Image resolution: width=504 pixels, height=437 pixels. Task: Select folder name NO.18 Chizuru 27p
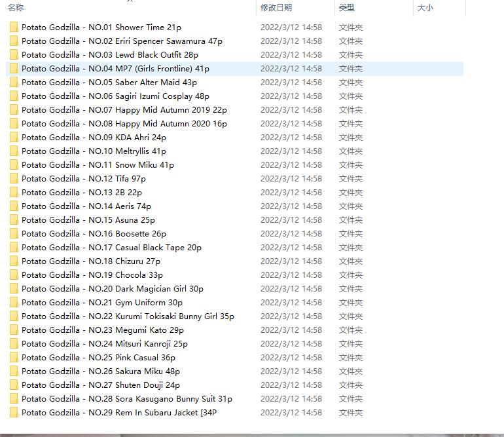coord(91,261)
